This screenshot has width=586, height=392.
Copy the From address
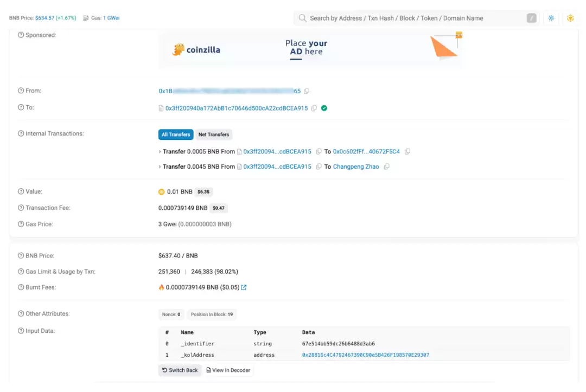click(307, 91)
